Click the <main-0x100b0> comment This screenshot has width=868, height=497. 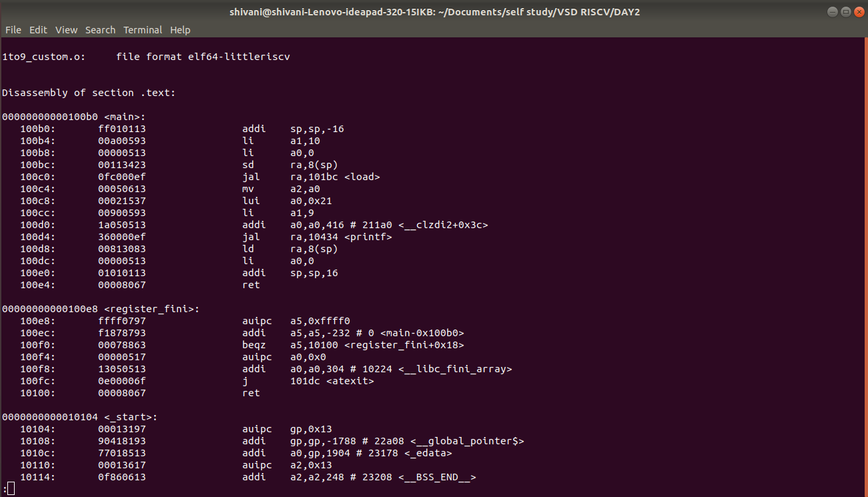coord(422,333)
